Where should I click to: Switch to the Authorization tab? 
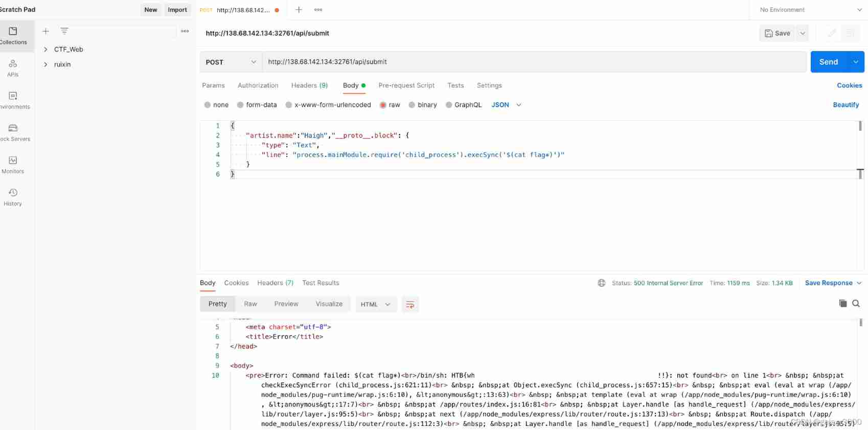pyautogui.click(x=258, y=85)
